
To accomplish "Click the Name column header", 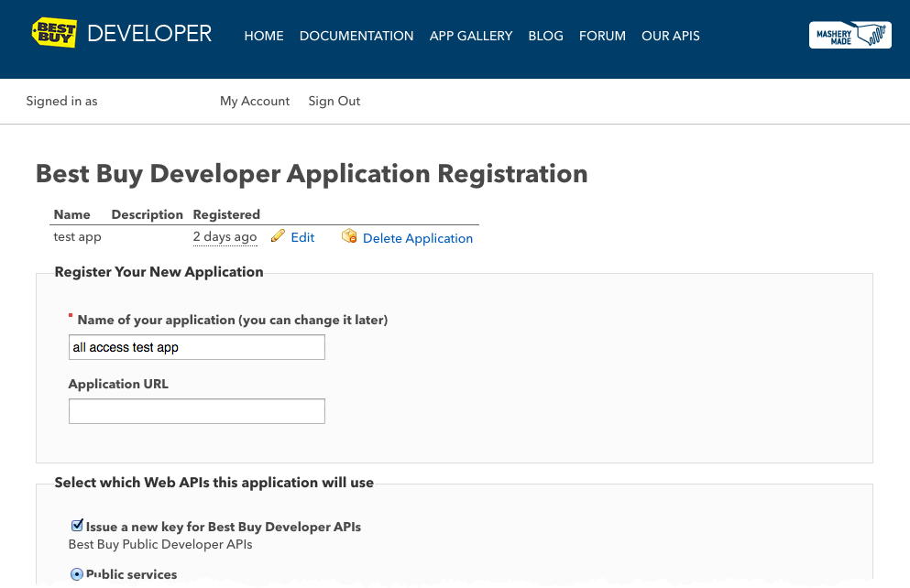I will tap(72, 214).
